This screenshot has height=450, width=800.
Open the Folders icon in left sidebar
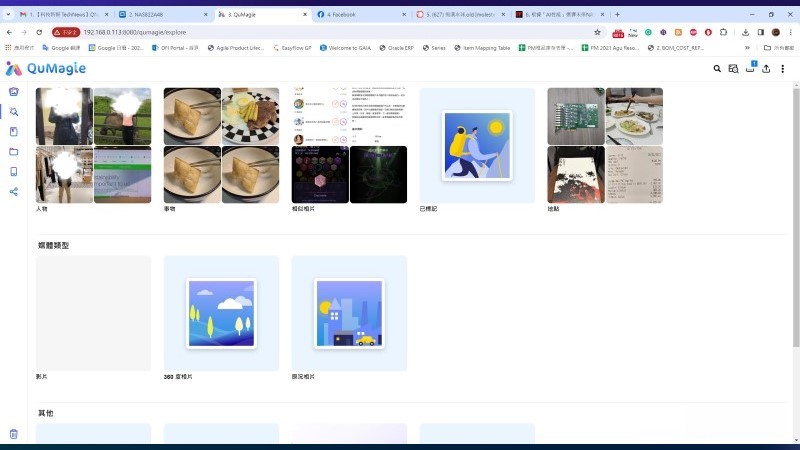point(14,151)
